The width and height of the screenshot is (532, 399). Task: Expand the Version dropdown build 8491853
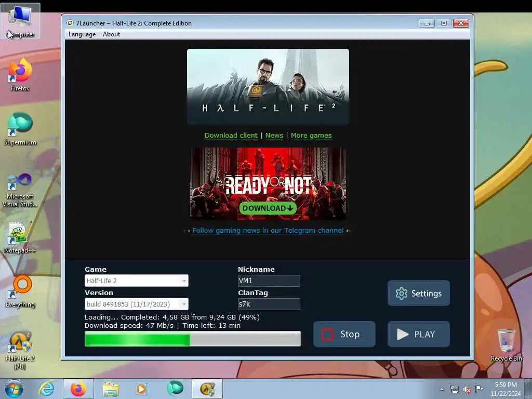point(137,304)
